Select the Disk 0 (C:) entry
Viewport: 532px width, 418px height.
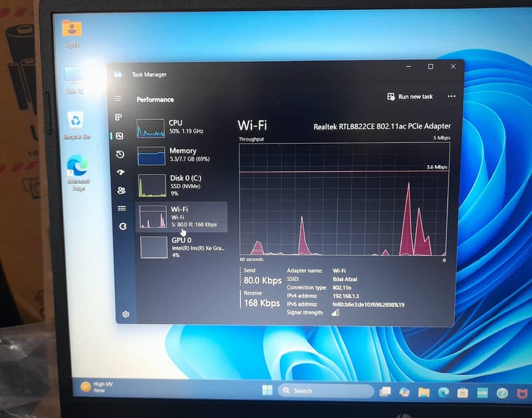(x=182, y=185)
